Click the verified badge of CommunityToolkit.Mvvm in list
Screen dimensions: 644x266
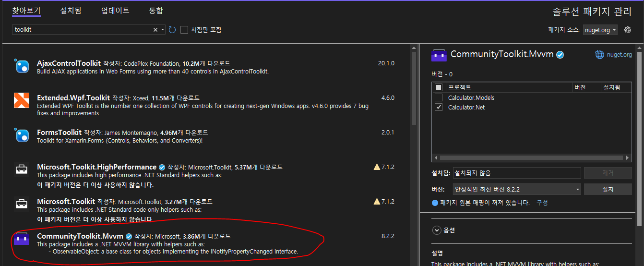(129, 236)
